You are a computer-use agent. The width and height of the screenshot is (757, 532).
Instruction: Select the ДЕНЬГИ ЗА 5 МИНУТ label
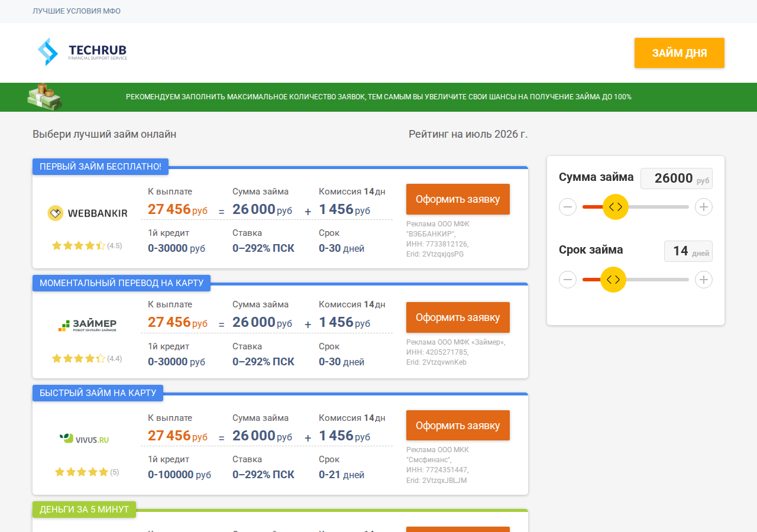pos(84,510)
